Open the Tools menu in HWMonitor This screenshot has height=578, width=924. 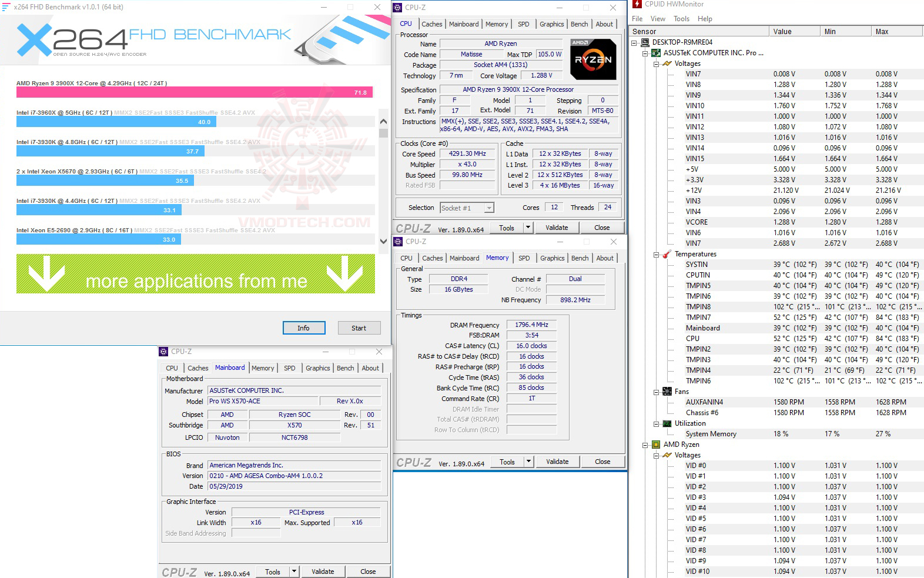coord(682,19)
